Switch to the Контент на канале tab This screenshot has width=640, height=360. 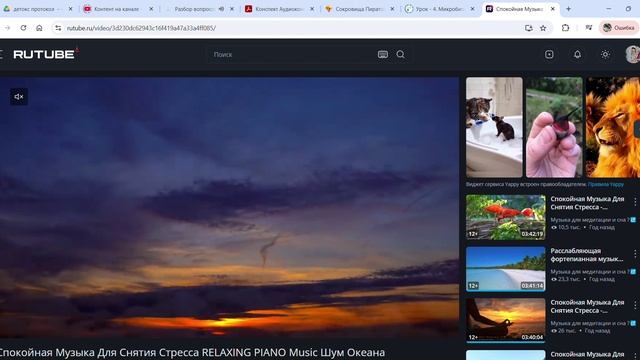pyautogui.click(x=117, y=9)
